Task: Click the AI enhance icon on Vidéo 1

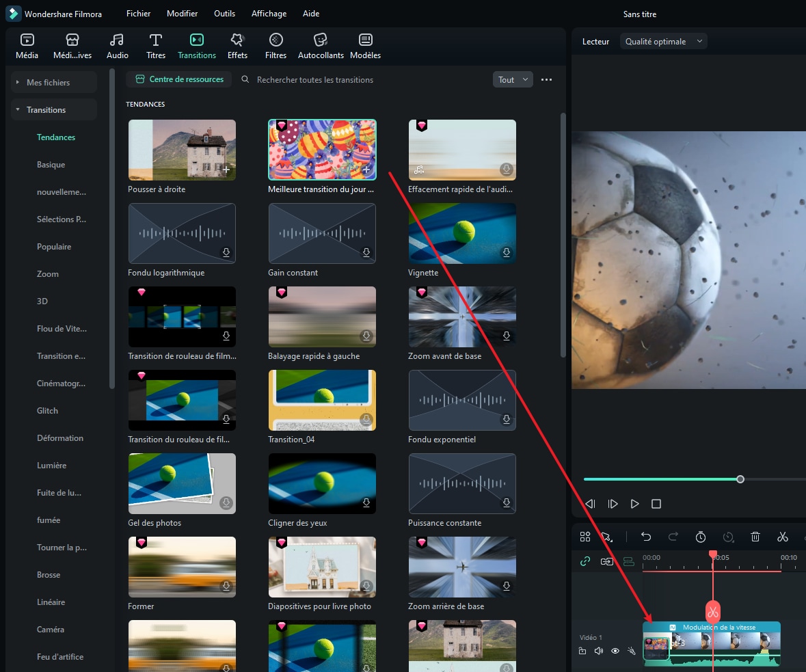Action: (x=631, y=651)
